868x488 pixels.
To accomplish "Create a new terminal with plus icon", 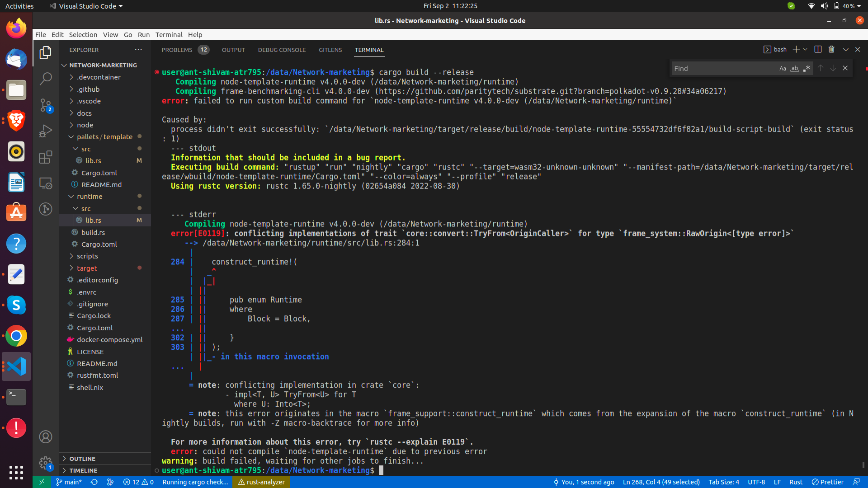I will (796, 49).
